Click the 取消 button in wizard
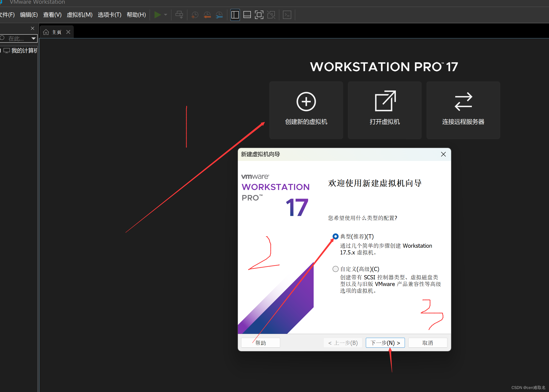This screenshot has width=549, height=392. click(427, 343)
